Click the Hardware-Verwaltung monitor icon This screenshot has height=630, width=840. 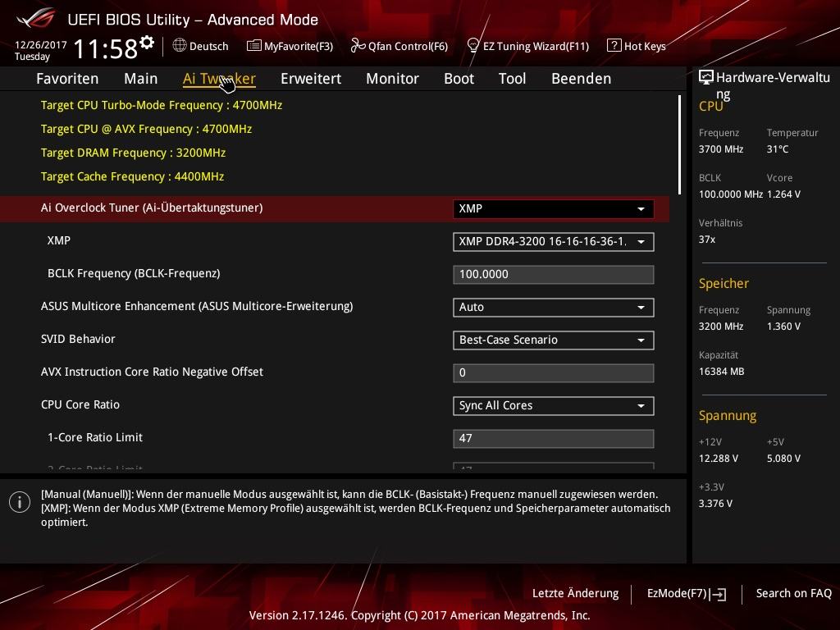click(x=706, y=78)
